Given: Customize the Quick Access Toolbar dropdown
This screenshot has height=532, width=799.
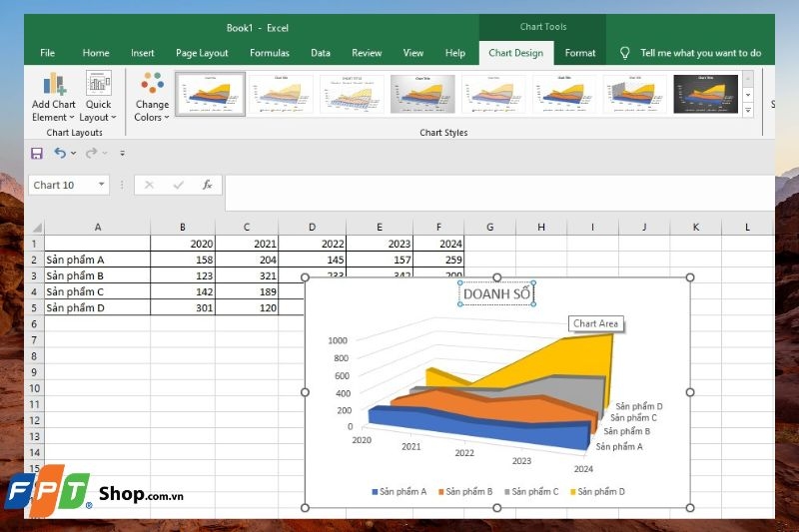Looking at the screenshot, I should pyautogui.click(x=122, y=153).
